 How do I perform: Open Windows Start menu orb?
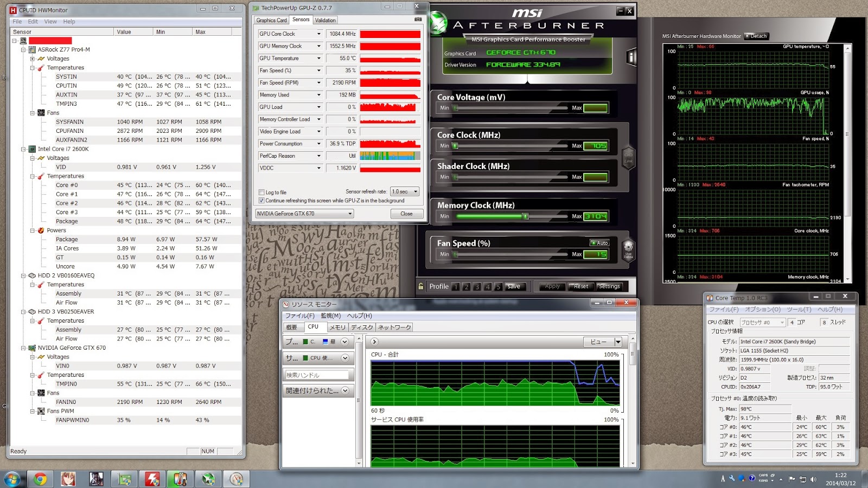[11, 479]
